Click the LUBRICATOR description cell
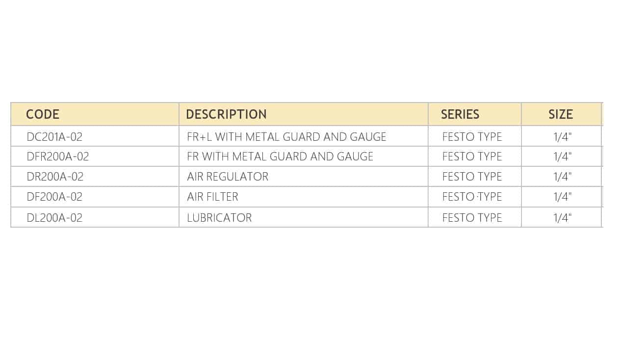620x364 pixels. pos(304,217)
